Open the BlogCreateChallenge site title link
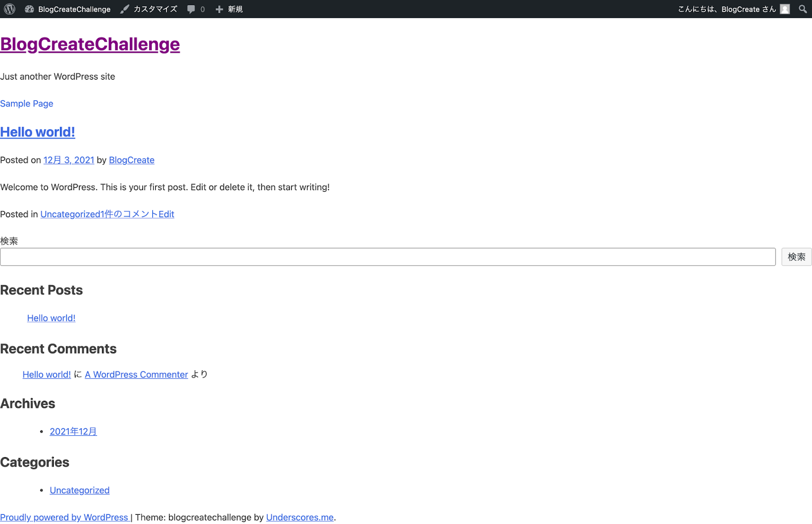This screenshot has height=524, width=812. (90, 44)
